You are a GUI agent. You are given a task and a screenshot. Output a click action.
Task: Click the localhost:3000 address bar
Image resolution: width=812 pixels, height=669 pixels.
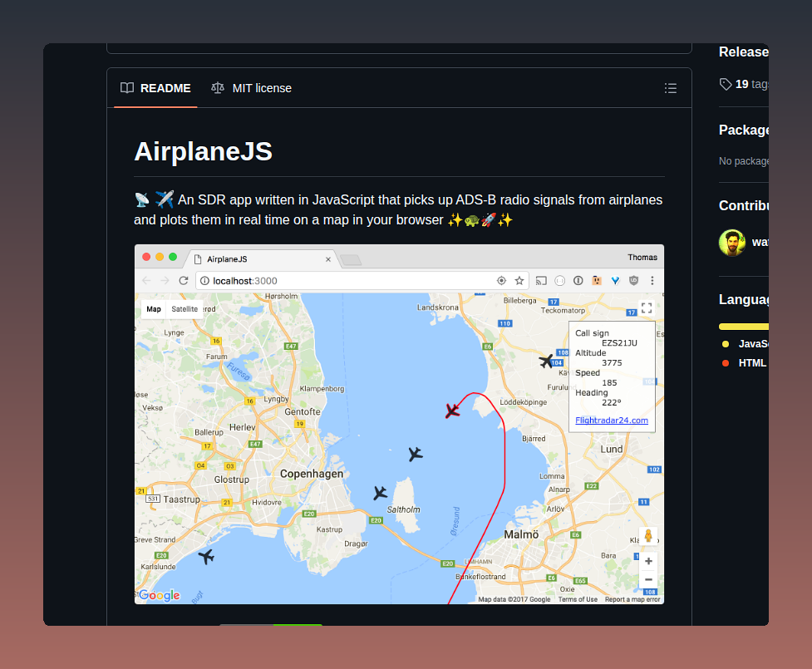coord(362,281)
